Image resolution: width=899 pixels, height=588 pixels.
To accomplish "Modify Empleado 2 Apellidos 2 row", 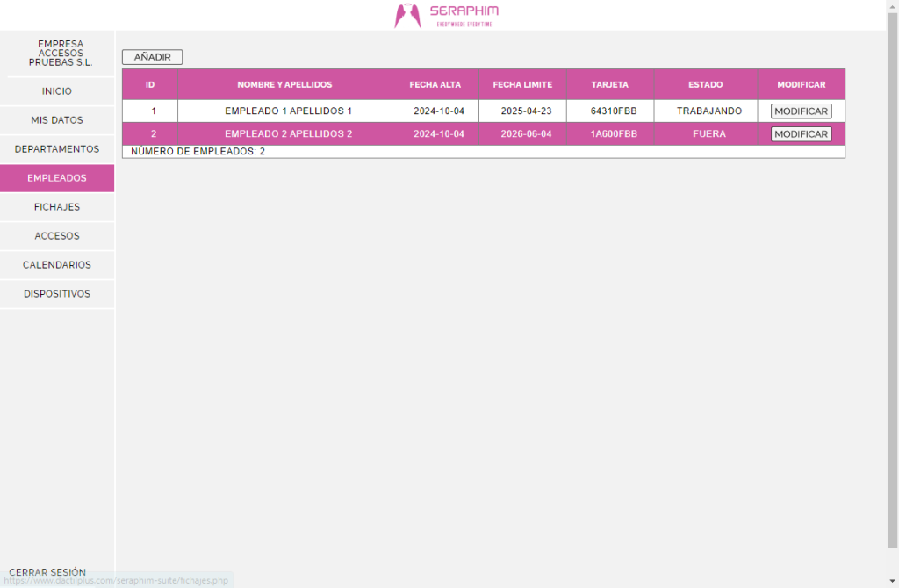I will pos(801,134).
